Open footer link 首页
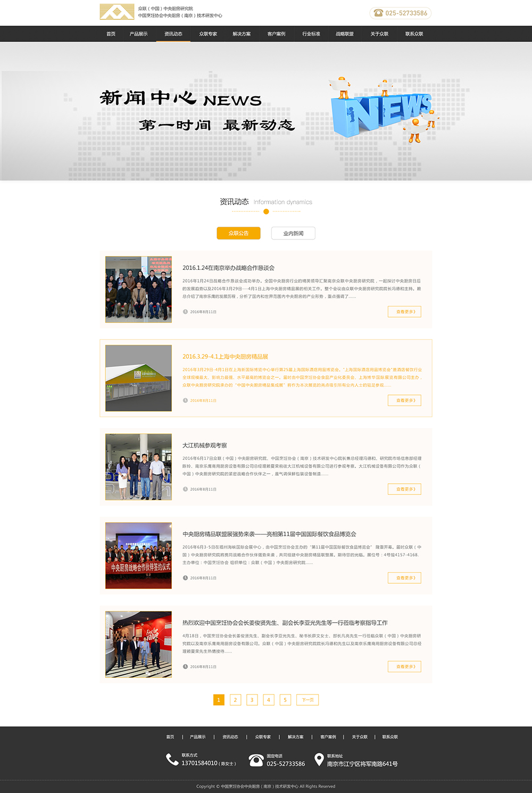 170,737
